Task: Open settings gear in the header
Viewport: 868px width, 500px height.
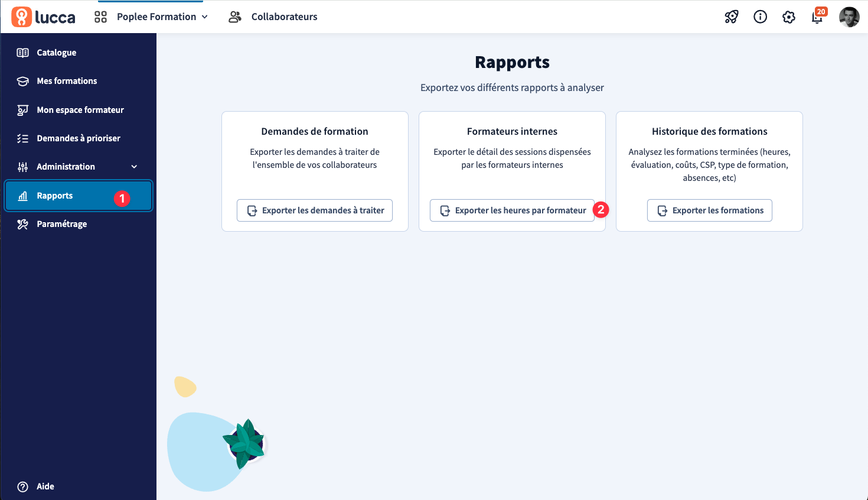Action: pos(789,17)
